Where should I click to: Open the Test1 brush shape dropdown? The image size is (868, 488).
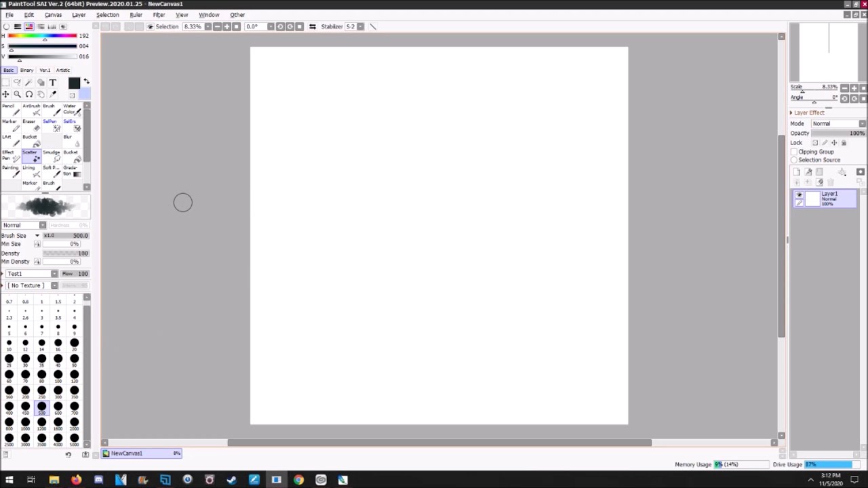point(32,274)
